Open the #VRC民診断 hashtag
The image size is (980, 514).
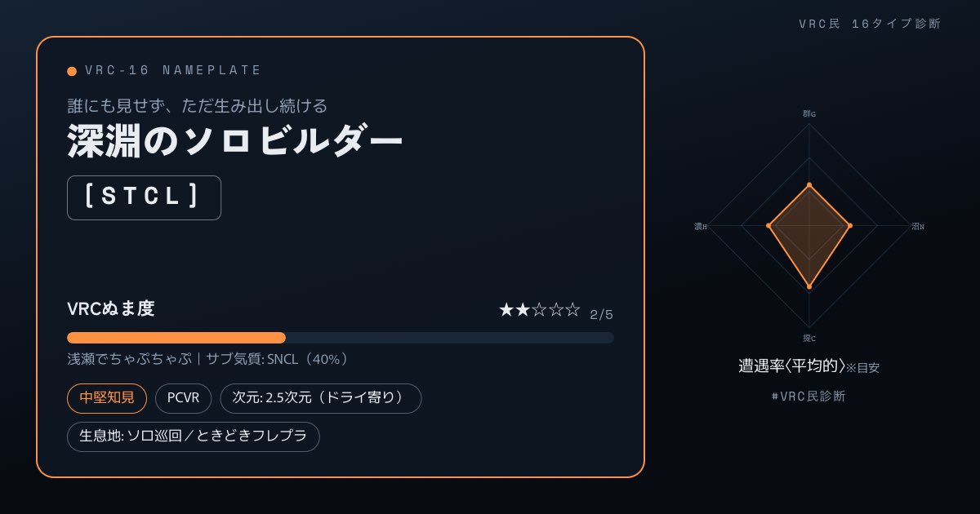coord(808,397)
